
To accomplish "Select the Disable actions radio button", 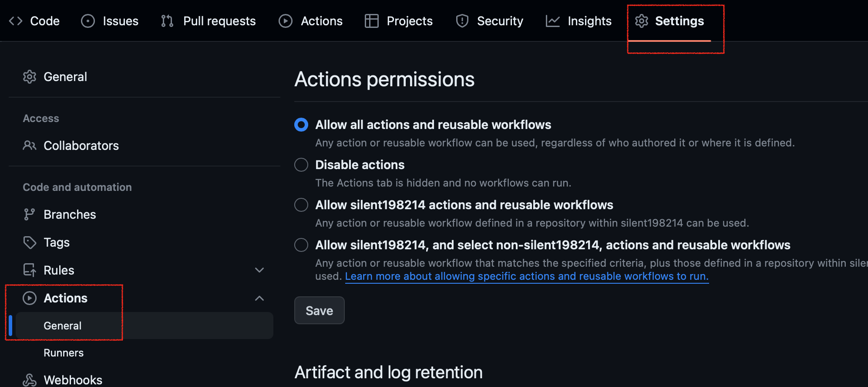I will coord(301,165).
